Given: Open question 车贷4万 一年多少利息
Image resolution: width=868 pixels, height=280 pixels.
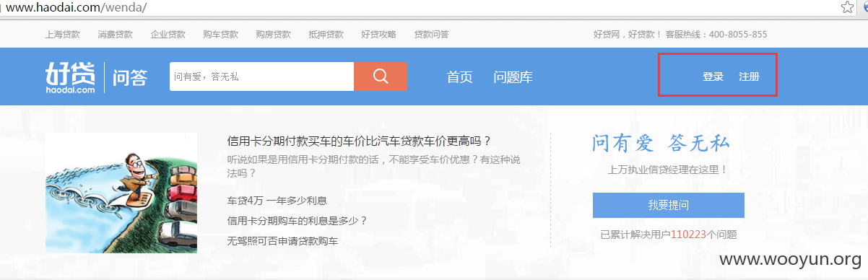Looking at the screenshot, I should click(x=277, y=201).
